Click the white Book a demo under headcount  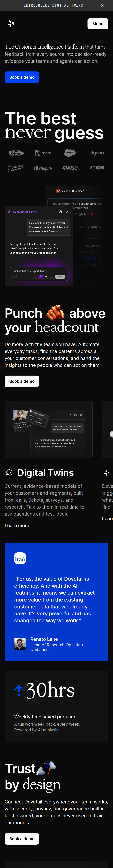coord(22,381)
